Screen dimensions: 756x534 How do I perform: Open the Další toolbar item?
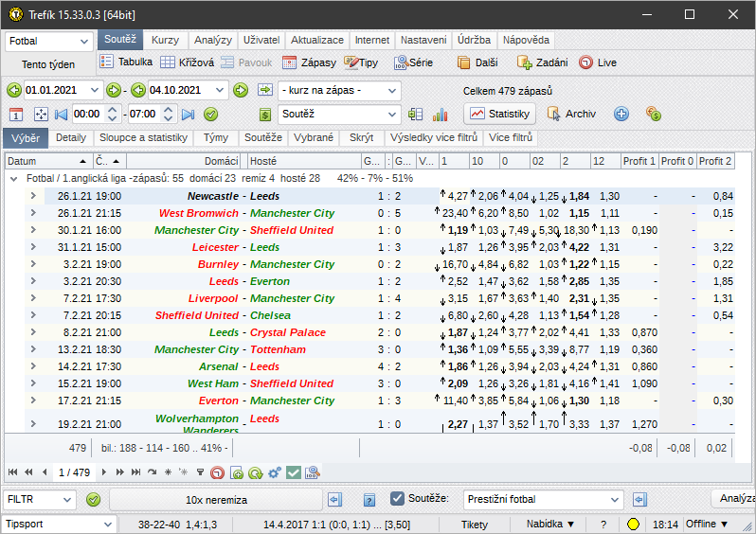pyautogui.click(x=477, y=62)
